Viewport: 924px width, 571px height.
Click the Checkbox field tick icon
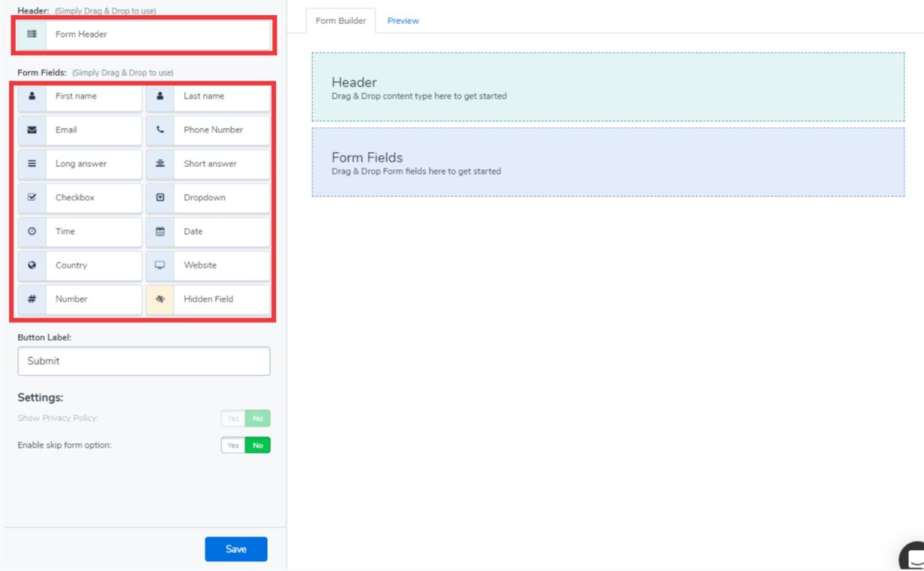pyautogui.click(x=32, y=198)
